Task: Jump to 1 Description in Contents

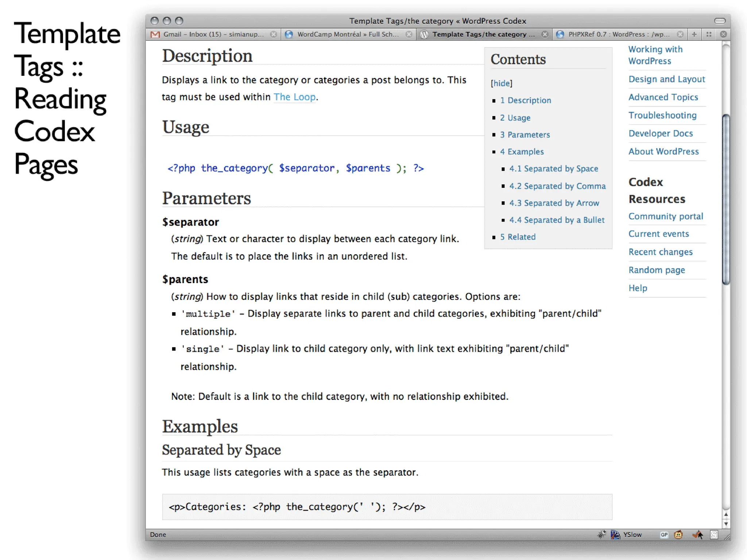Action: coord(525,100)
